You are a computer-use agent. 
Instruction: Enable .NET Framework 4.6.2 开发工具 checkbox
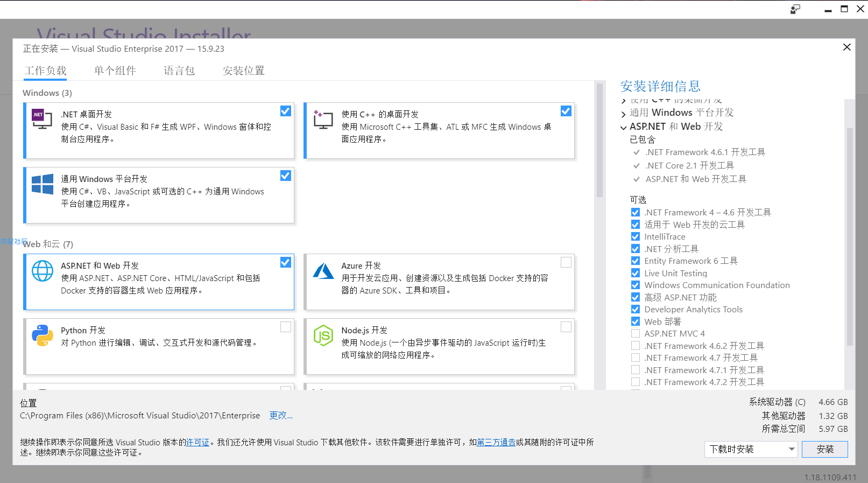(x=636, y=346)
